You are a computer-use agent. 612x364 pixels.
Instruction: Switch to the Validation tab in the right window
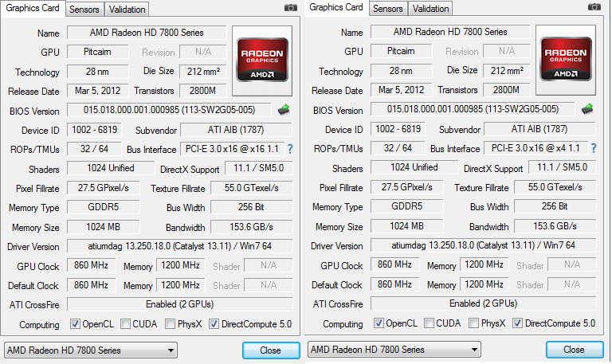click(x=431, y=9)
